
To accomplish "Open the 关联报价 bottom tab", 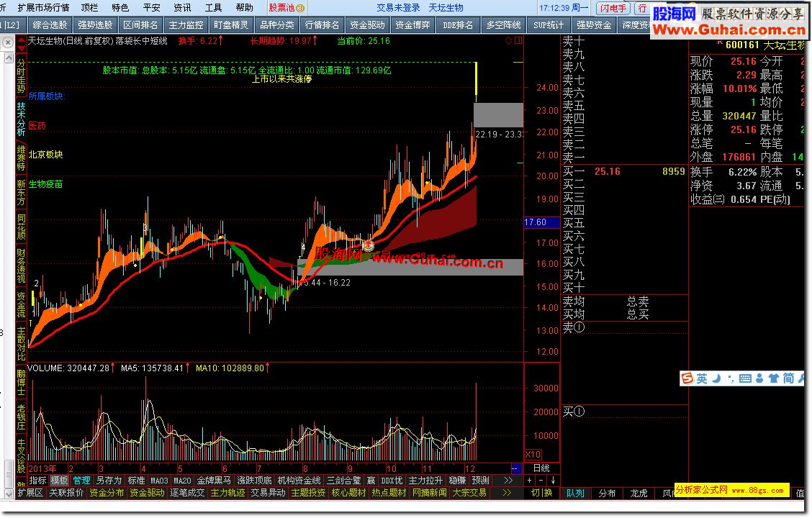I will [66, 493].
